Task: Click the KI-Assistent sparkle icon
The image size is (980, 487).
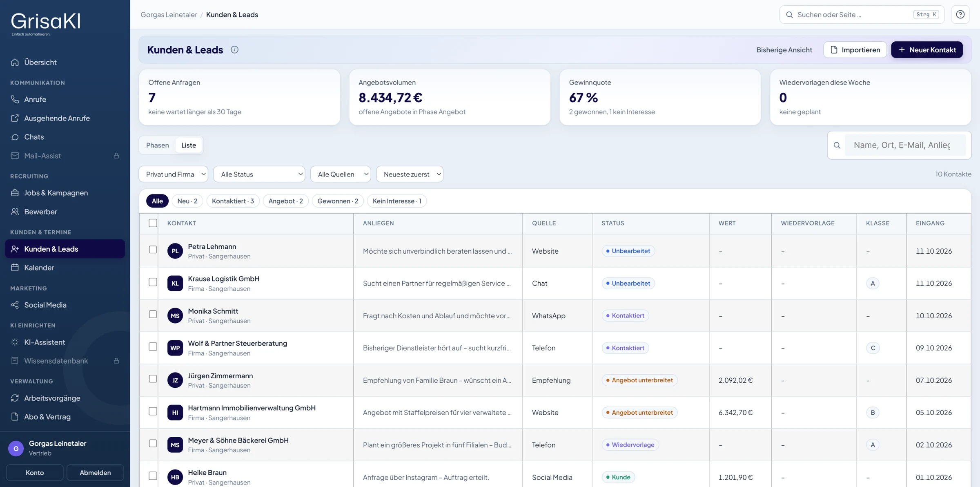Action: [x=15, y=342]
